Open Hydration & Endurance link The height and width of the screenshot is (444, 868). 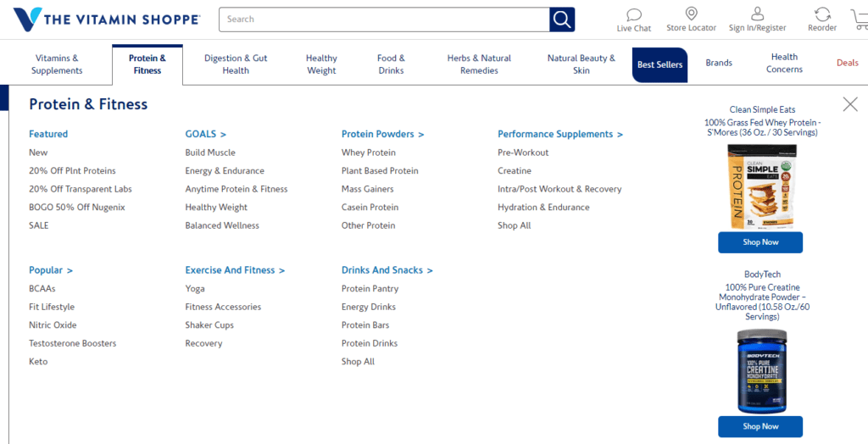click(543, 207)
